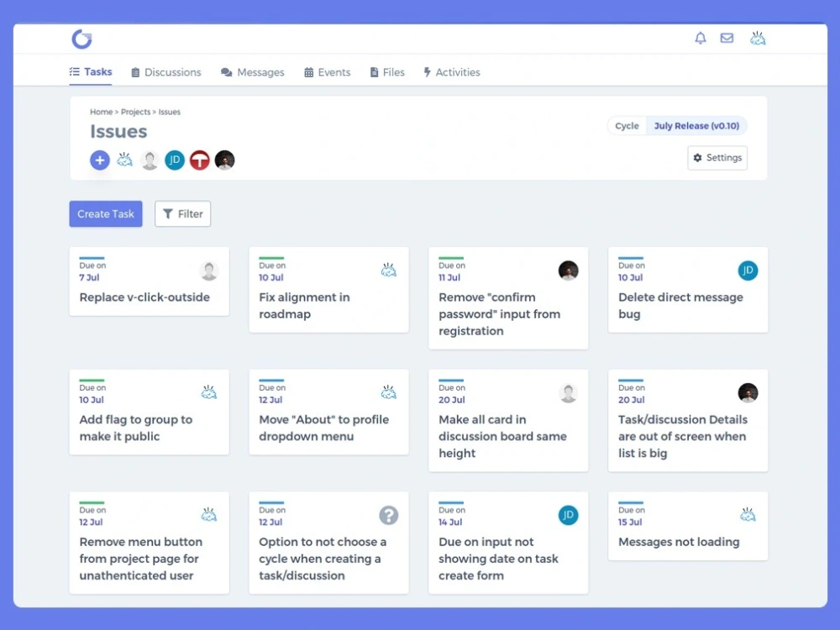
Task: Click the funnel icon in Filter button
Action: click(168, 213)
